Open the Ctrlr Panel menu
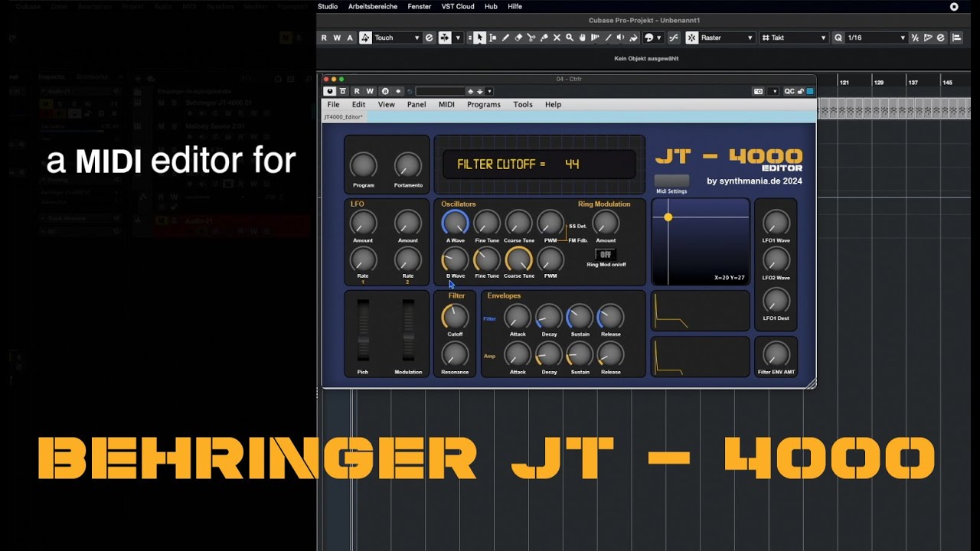The image size is (980, 551). coord(416,104)
